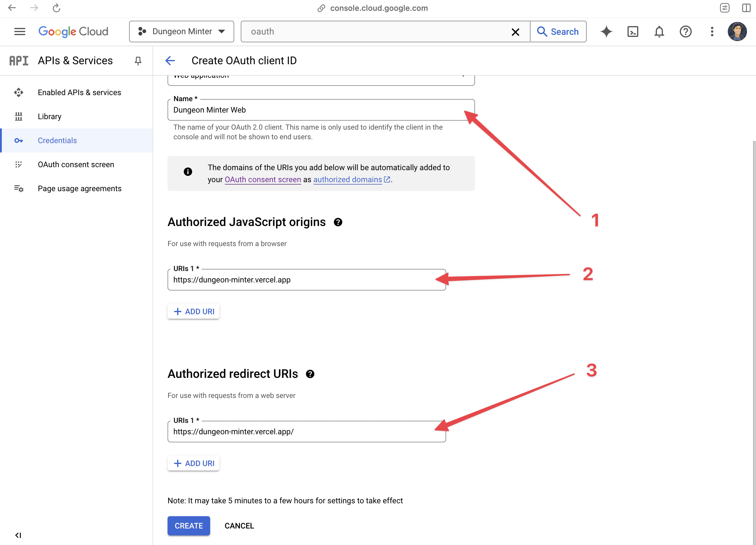Pin the APIs & Services page

[x=138, y=61]
